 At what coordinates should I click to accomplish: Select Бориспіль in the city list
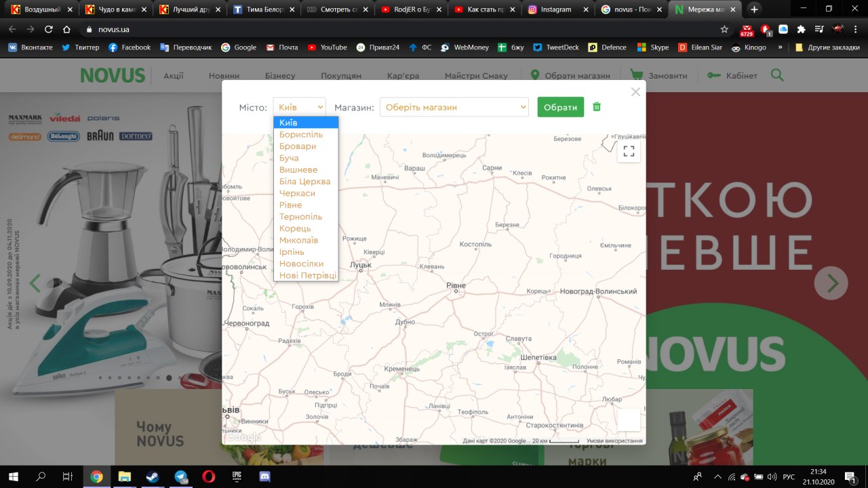click(301, 134)
